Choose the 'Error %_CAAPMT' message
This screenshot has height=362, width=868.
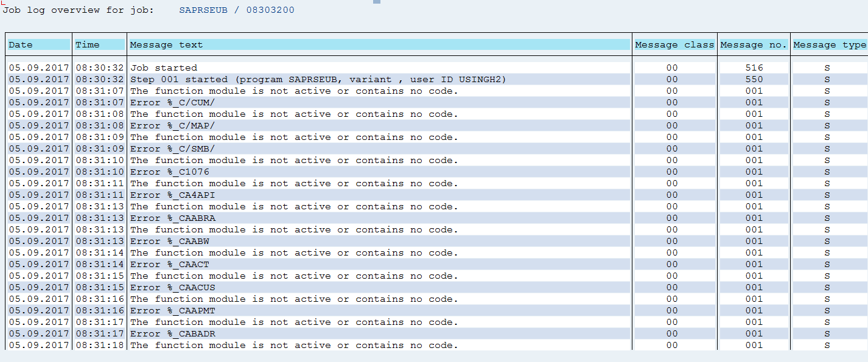[x=172, y=310]
